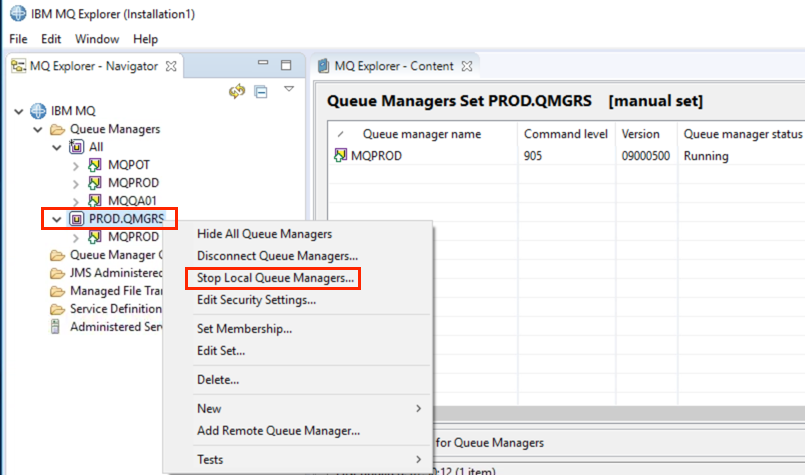Click the Administered Servers icon
The height and width of the screenshot is (475, 805).
55,327
